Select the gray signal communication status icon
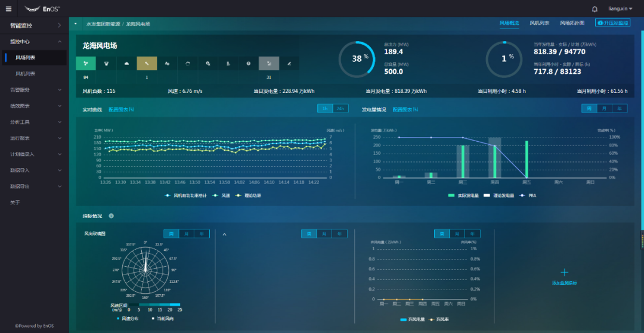The width and height of the screenshot is (644, 333). (x=268, y=64)
